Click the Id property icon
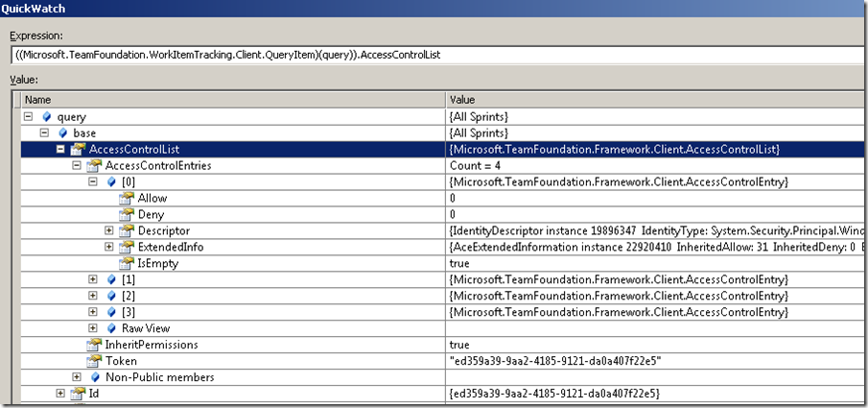The image size is (868, 408). 79,393
